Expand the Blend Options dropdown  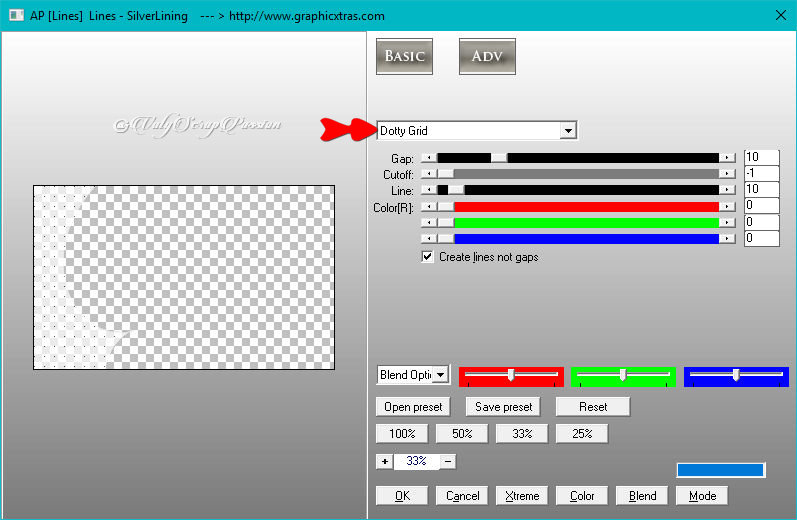coord(441,375)
